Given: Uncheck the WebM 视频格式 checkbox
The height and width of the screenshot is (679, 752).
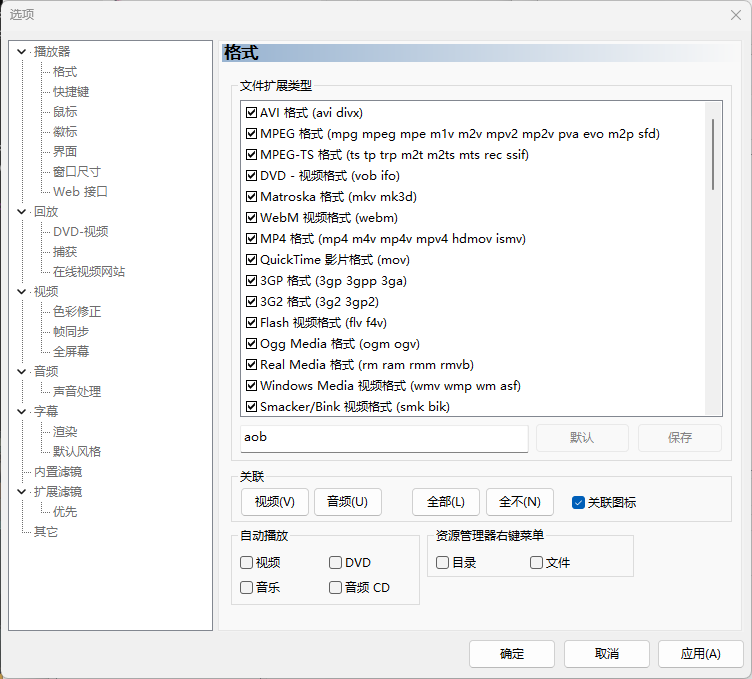Looking at the screenshot, I should 251,218.
